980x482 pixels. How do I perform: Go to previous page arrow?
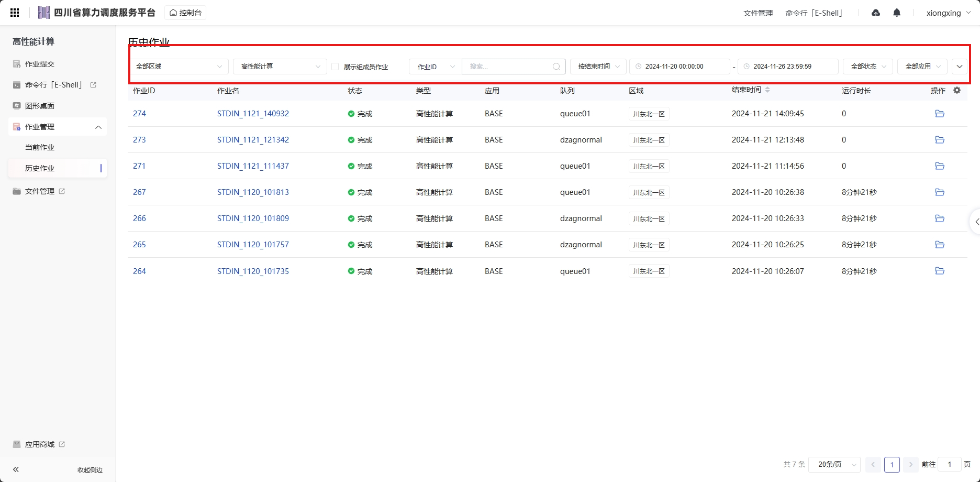coord(873,465)
